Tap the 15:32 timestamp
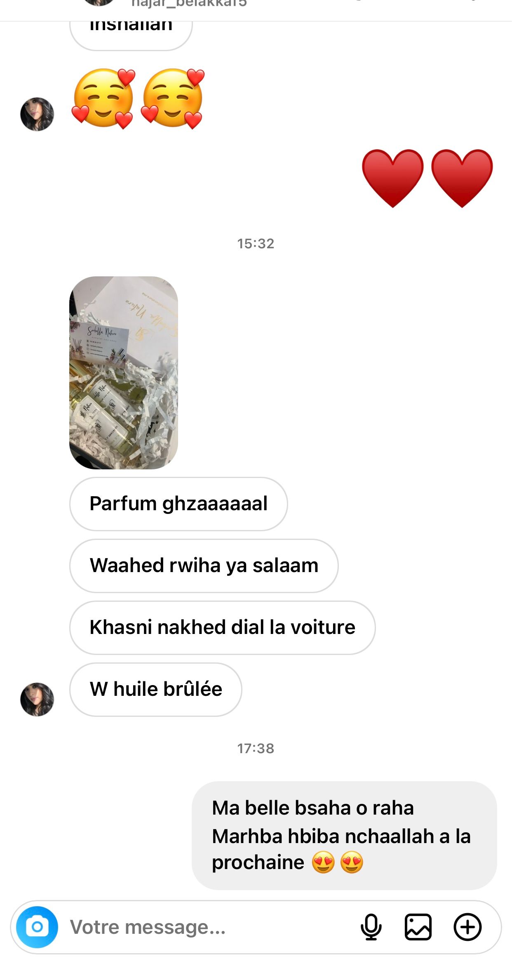Screen dimensions: 512x980 256,243
